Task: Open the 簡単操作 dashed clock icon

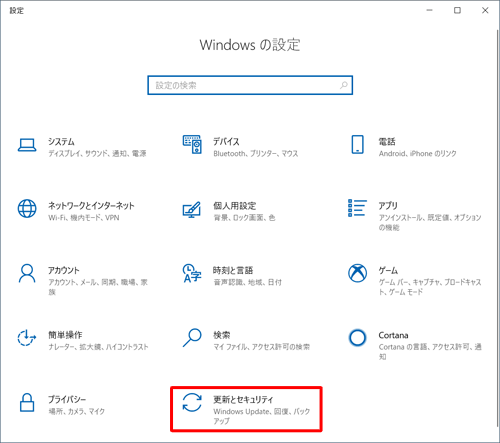Action: (27, 338)
